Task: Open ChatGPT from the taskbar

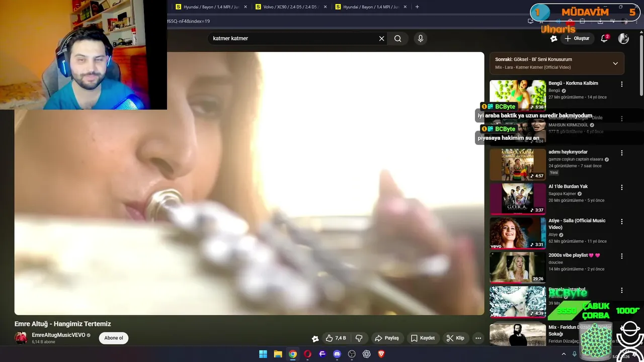Action: [x=366, y=354]
